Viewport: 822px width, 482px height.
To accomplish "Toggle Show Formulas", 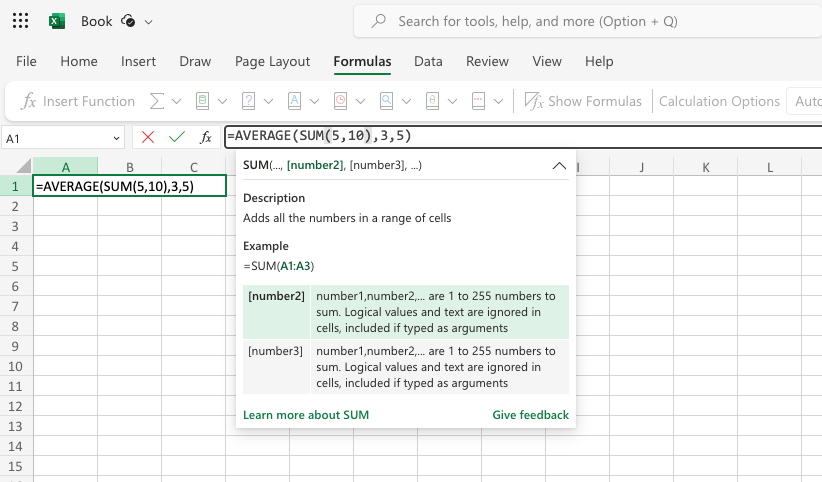I will (584, 101).
